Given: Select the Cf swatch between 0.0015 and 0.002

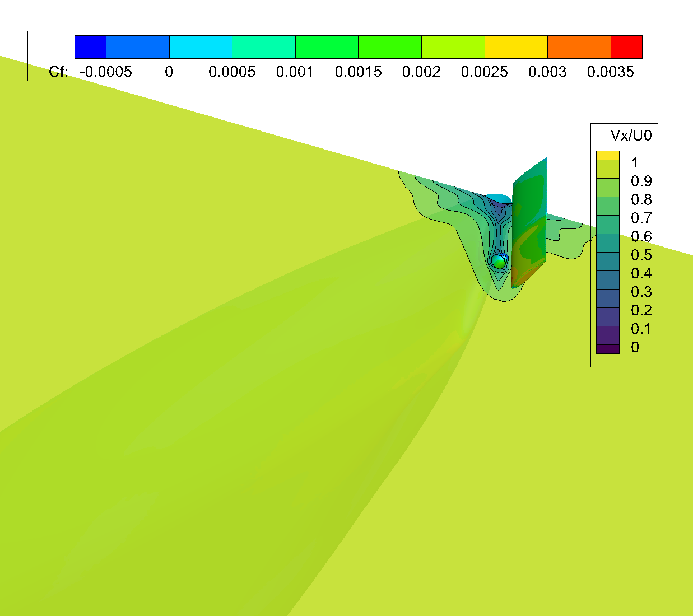Looking at the screenshot, I should click(390, 47).
